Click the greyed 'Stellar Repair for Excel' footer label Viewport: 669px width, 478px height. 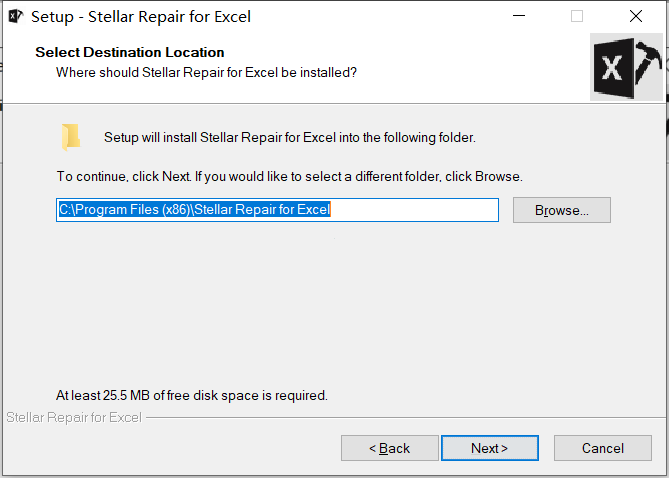(x=74, y=417)
